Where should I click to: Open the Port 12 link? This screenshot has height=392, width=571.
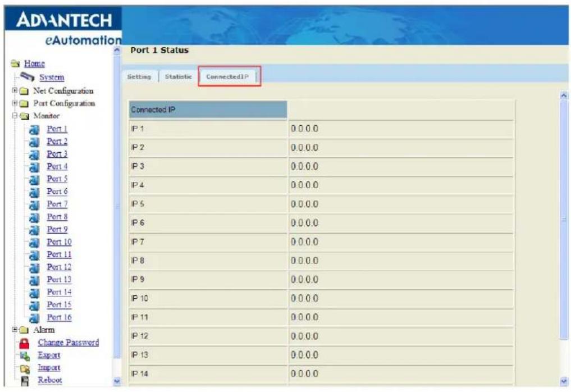pyautogui.click(x=59, y=267)
